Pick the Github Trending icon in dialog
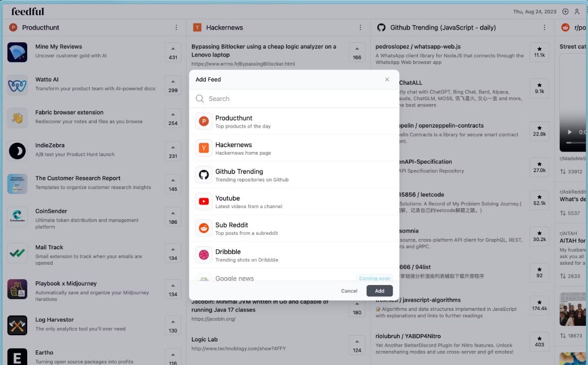Screen dimensions: 588x365 (204, 175)
